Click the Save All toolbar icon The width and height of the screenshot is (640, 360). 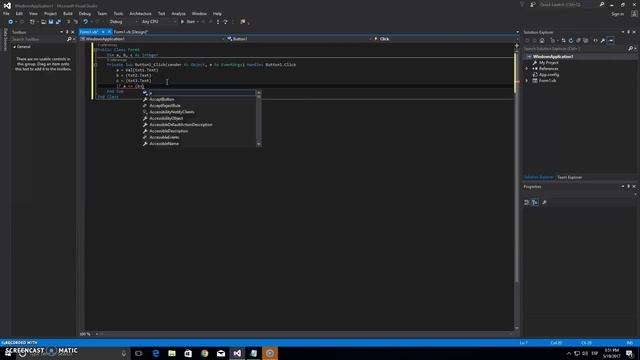point(58,22)
